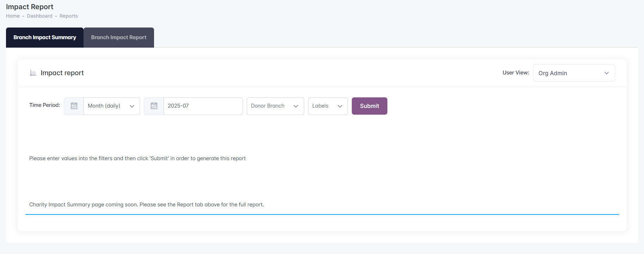Switch to the Branch Impact Report tab
644x254 pixels.
(x=119, y=37)
